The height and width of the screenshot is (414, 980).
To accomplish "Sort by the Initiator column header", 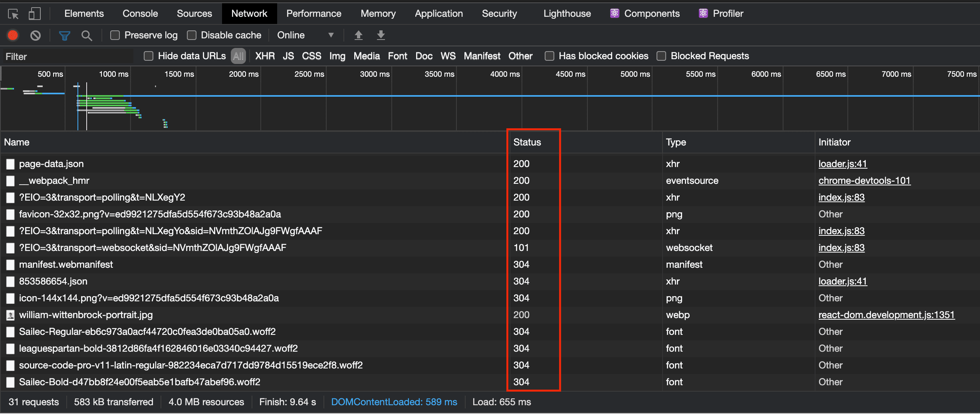I will coord(897,143).
